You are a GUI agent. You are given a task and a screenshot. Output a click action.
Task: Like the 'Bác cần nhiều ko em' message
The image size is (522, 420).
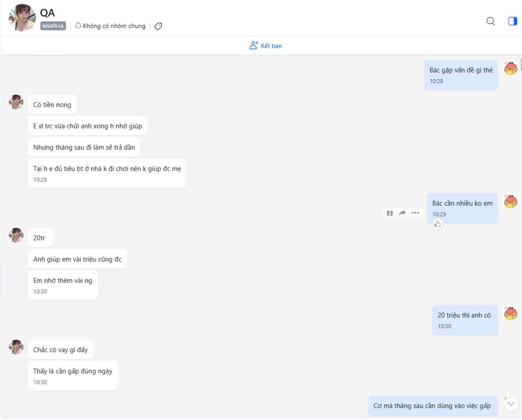pyautogui.click(x=438, y=224)
